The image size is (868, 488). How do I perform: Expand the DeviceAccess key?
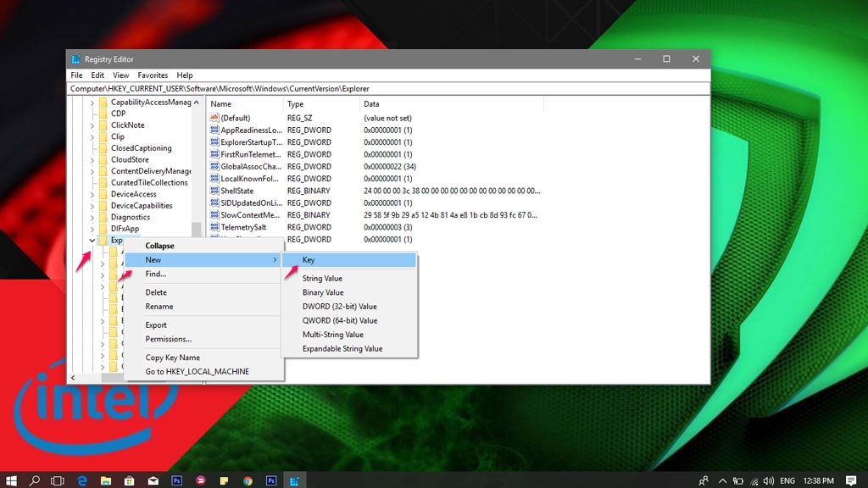click(92, 194)
